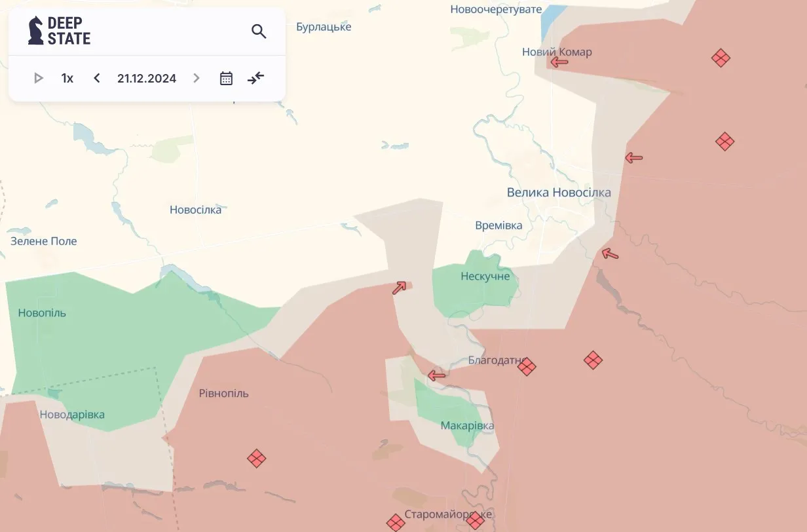Click the next date arrow
807x532 pixels.
[x=196, y=79]
